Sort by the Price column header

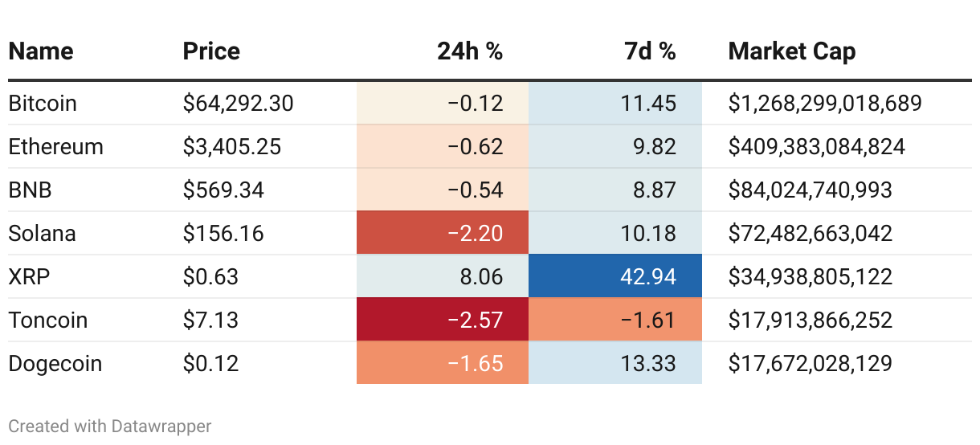(211, 51)
